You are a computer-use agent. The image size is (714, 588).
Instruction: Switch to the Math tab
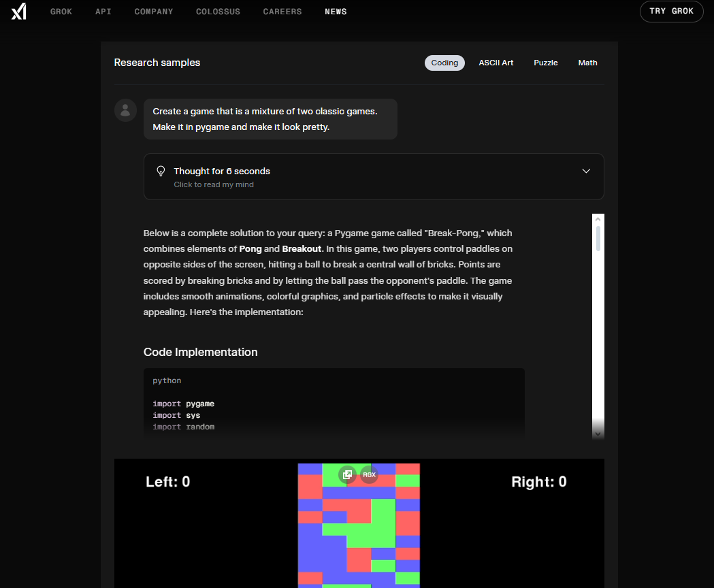[587, 63]
